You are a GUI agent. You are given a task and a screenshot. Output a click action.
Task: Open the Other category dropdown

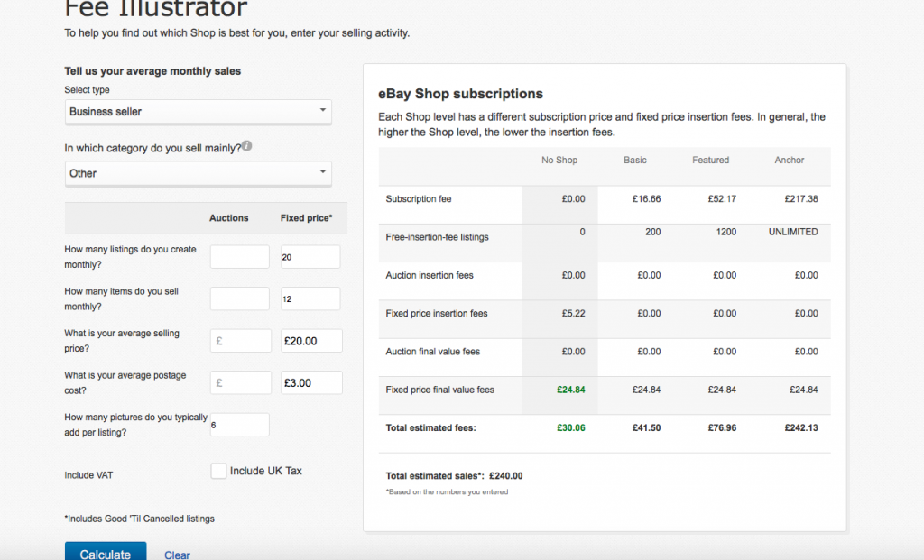198,174
